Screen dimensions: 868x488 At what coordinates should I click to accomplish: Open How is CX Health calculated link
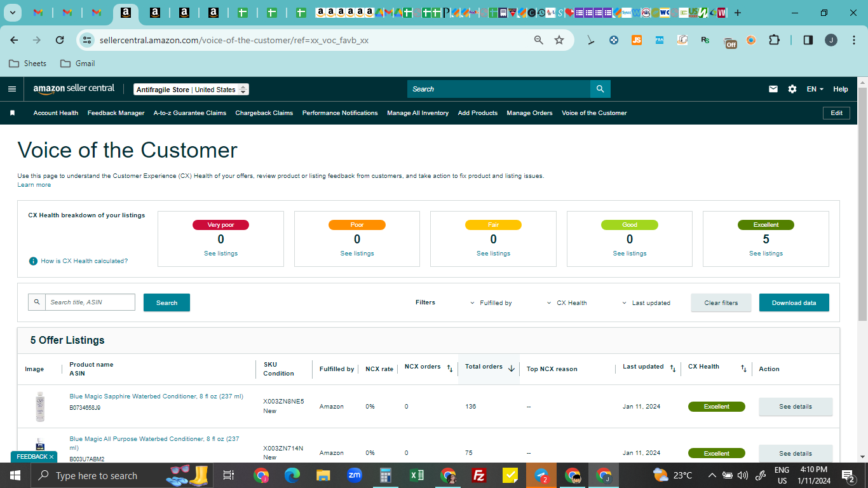(x=85, y=261)
